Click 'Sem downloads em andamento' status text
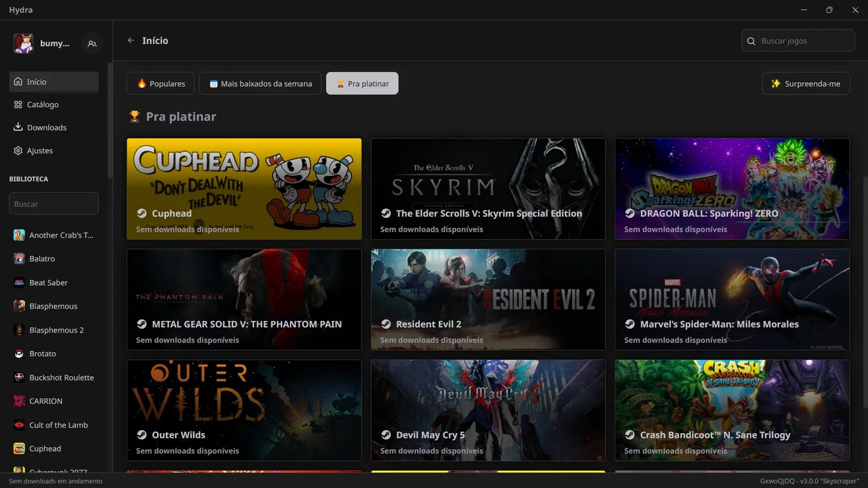 56,481
